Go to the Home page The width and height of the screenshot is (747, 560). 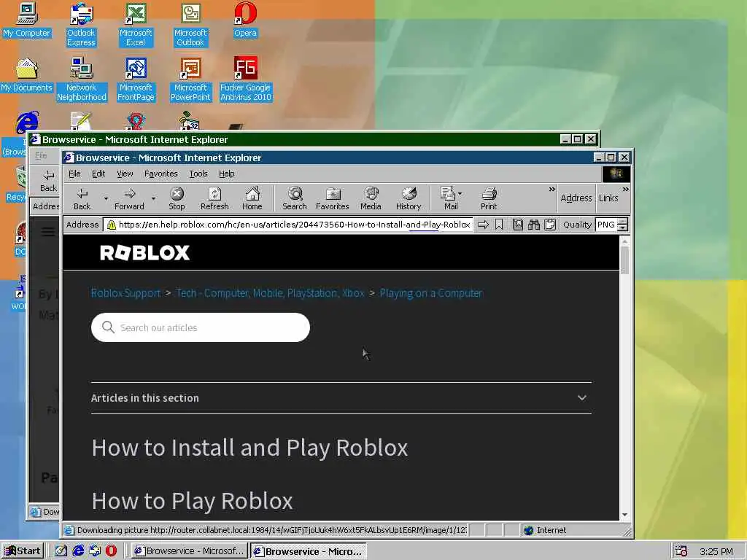tap(252, 198)
